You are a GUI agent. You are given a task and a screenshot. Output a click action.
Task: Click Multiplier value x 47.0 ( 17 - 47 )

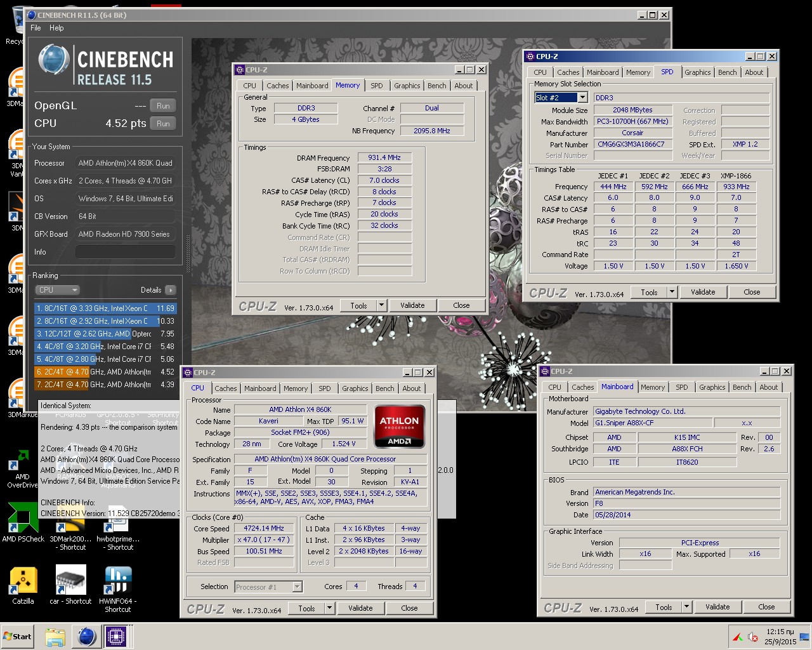pos(264,540)
